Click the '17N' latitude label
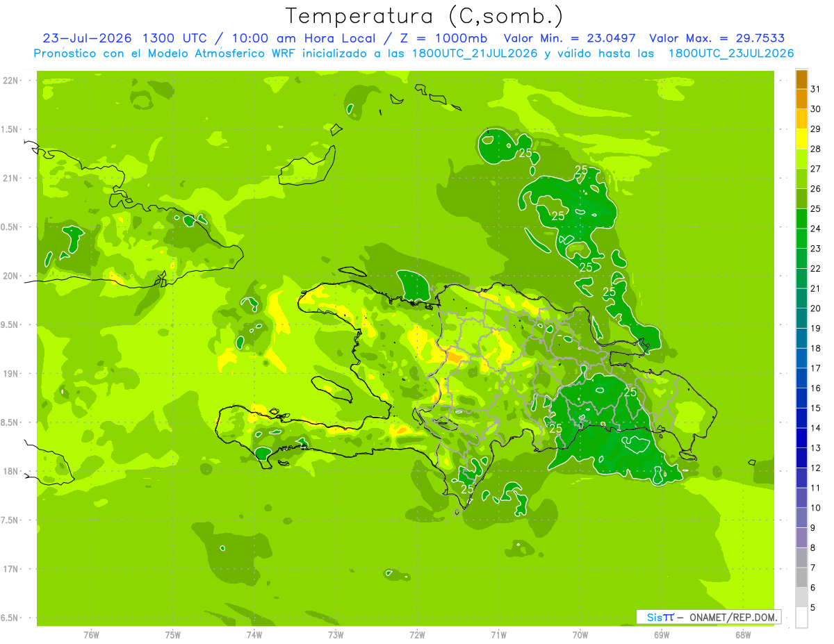This screenshot has height=644, width=834. 10,569
